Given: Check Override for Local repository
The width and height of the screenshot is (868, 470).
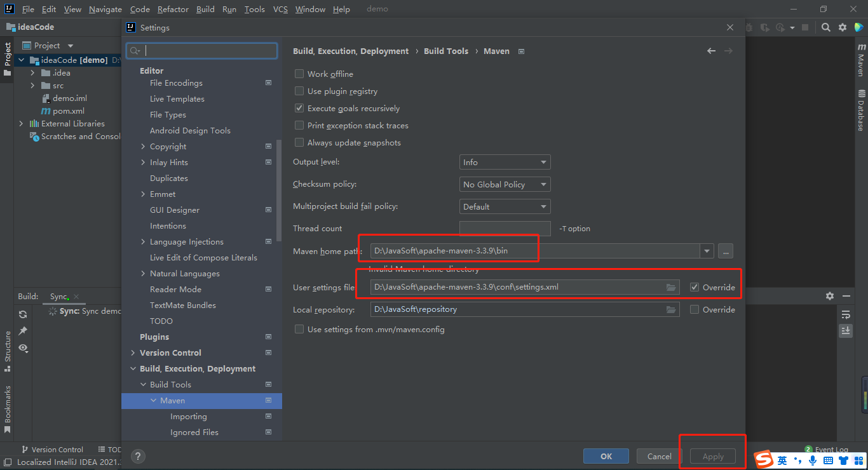Looking at the screenshot, I should 695,309.
